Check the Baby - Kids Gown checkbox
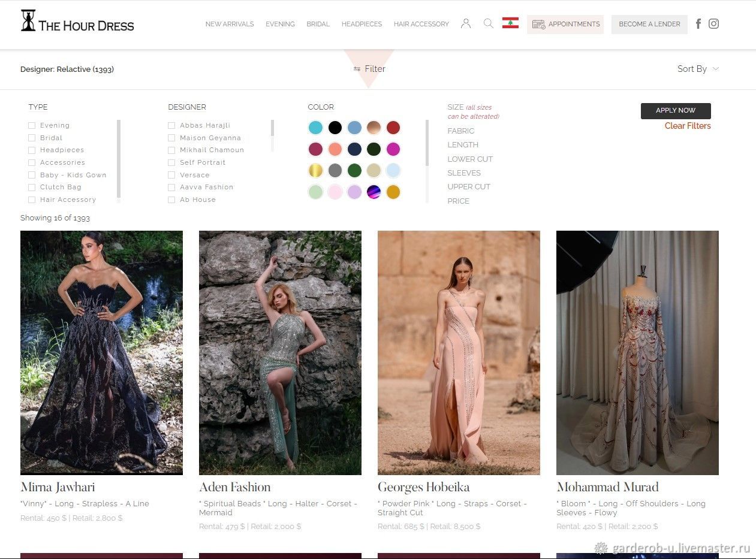Viewport: 756px width, 559px height. (x=32, y=175)
